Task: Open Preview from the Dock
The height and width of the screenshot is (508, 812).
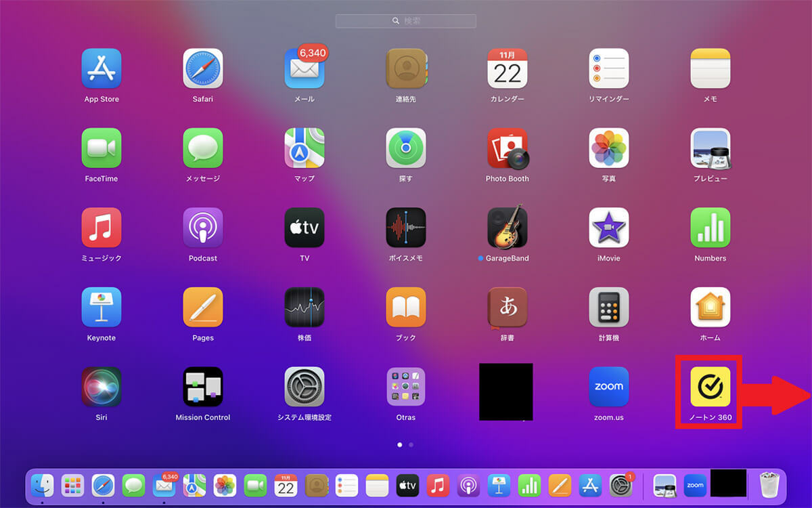Action: (x=664, y=485)
